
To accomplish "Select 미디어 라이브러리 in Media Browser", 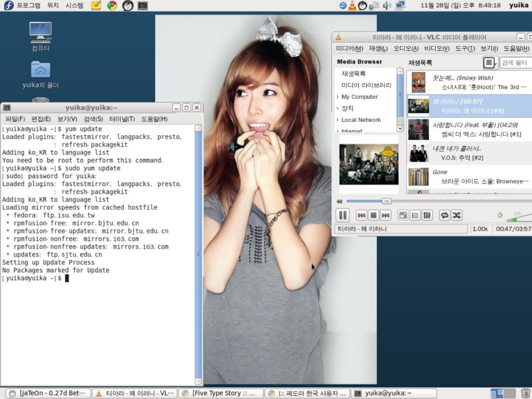I will [366, 85].
